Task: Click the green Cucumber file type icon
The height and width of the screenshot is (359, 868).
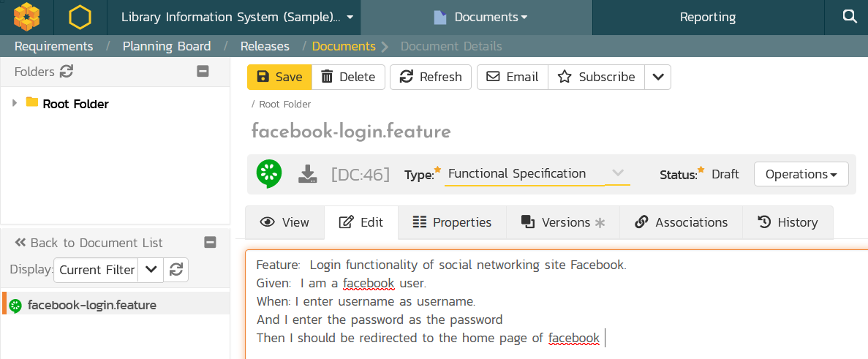Action: click(x=269, y=174)
